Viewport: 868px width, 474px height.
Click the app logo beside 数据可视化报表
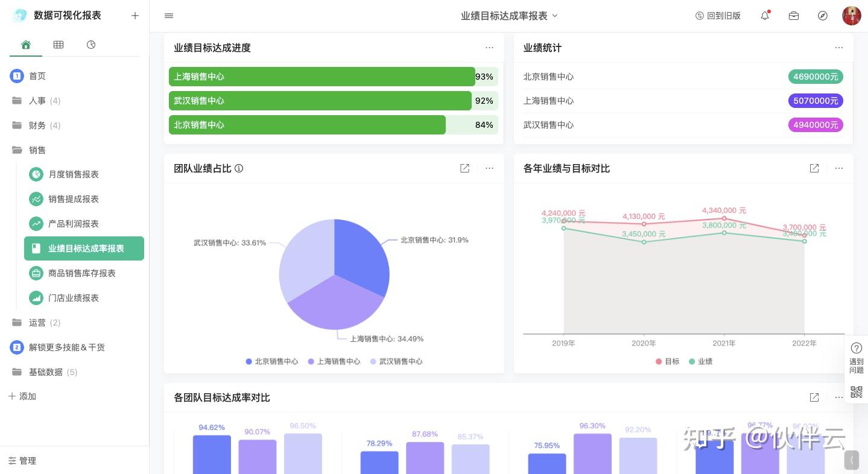(x=20, y=16)
